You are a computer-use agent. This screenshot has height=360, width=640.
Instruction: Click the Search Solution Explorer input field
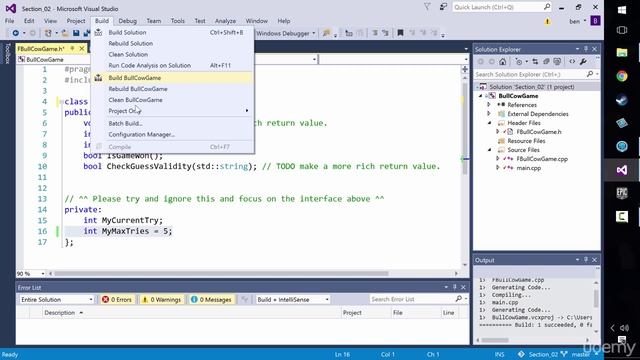529,74
